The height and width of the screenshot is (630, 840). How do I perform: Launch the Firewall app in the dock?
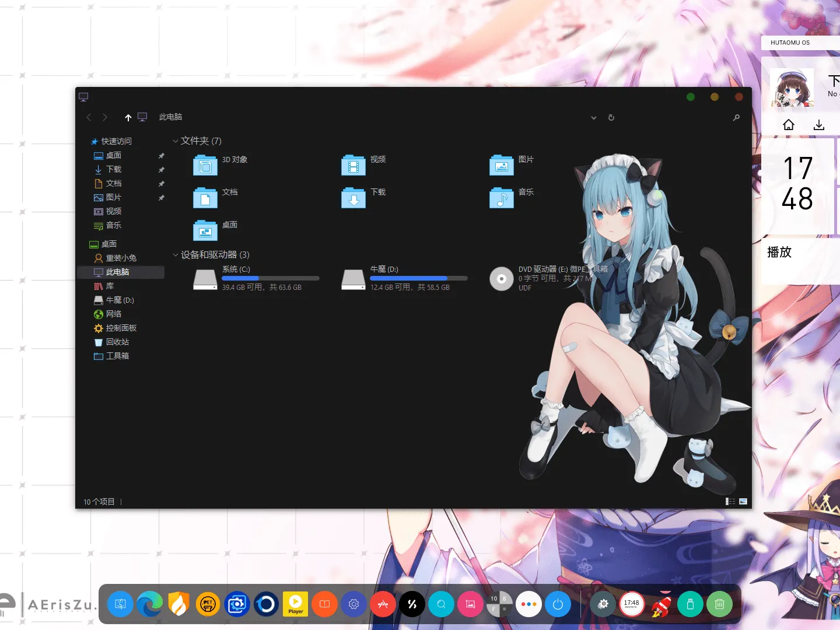pos(178,604)
